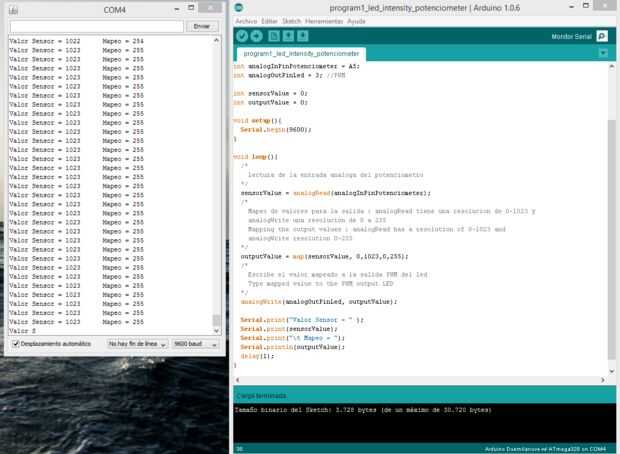Screen dimensions: 620x454
Task: Click the Upload arrow icon
Action: (257, 36)
